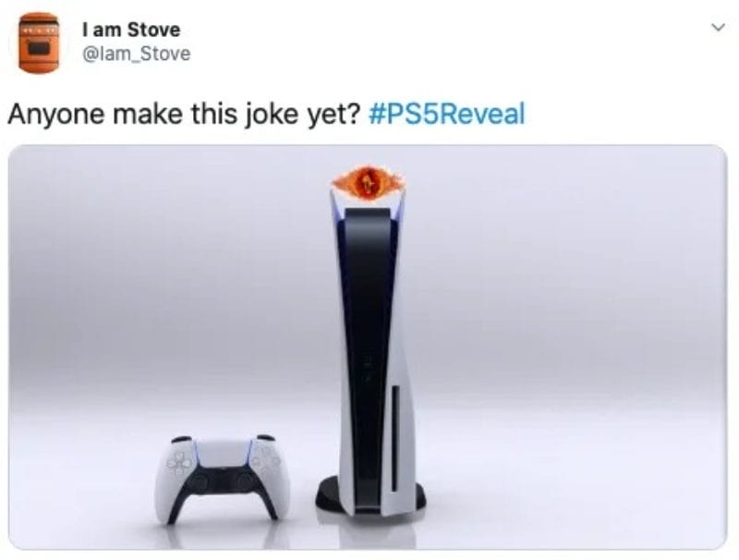
Task: Open the attached PS5 image
Action: (x=368, y=347)
